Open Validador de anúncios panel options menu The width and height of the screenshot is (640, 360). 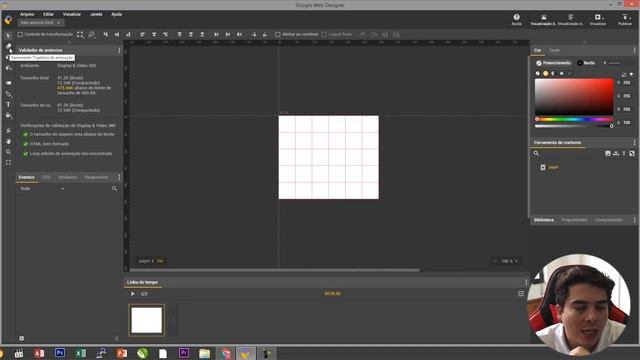[x=119, y=50]
